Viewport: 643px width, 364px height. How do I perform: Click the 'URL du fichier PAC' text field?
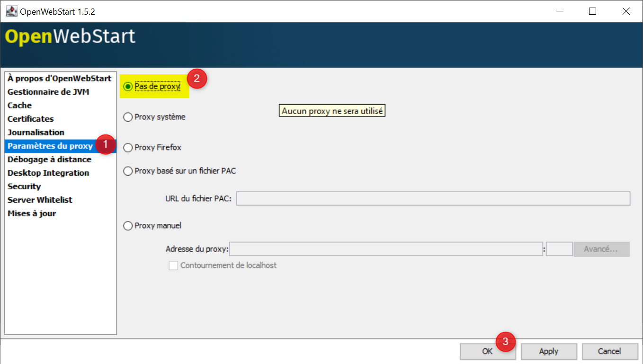click(433, 199)
